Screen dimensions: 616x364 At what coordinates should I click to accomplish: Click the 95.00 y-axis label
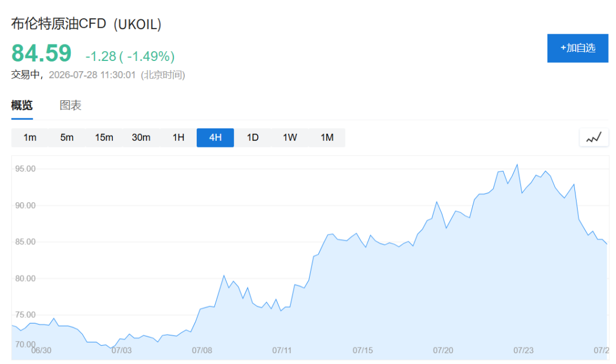[x=25, y=169]
